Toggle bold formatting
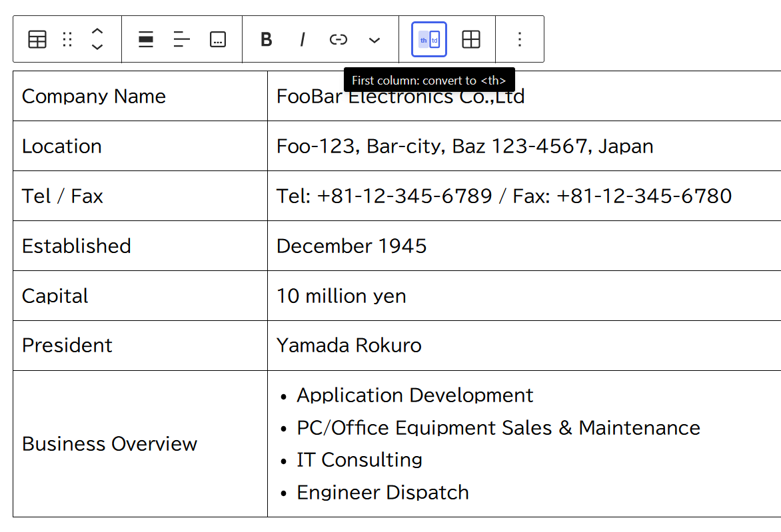The image size is (781, 532). (x=267, y=39)
